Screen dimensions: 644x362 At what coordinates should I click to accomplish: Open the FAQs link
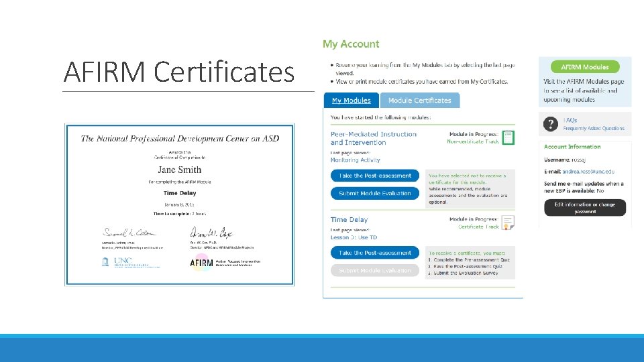(x=570, y=120)
